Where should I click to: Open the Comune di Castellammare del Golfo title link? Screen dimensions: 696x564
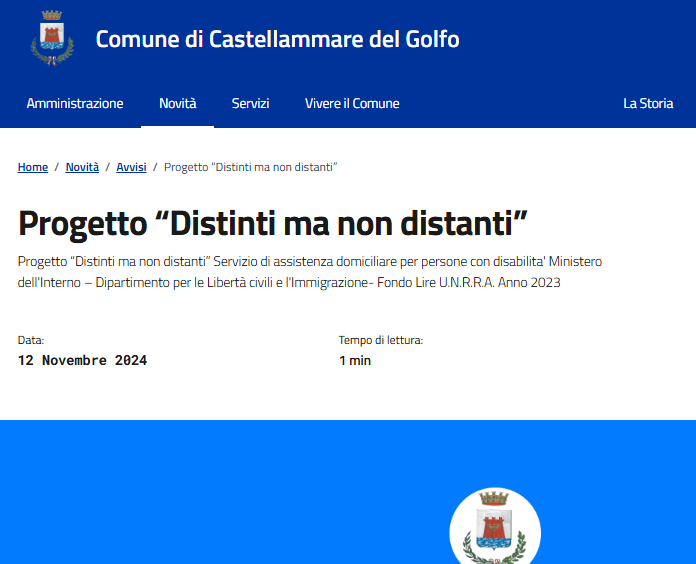coord(277,39)
